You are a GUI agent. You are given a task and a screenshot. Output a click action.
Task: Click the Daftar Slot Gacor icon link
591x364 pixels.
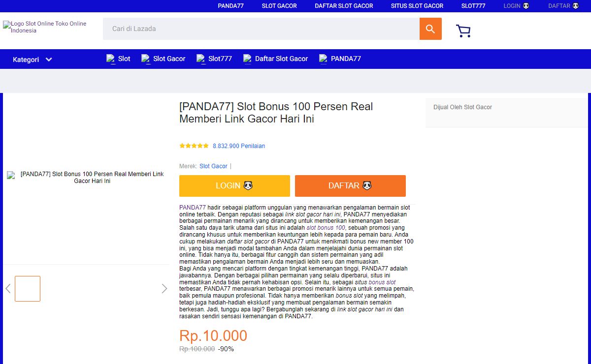247,59
